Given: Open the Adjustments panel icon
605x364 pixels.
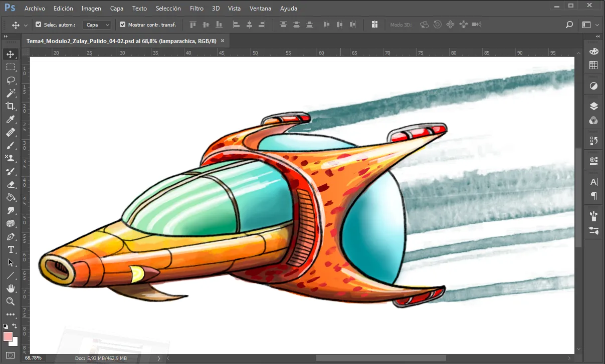Looking at the screenshot, I should click(x=593, y=86).
